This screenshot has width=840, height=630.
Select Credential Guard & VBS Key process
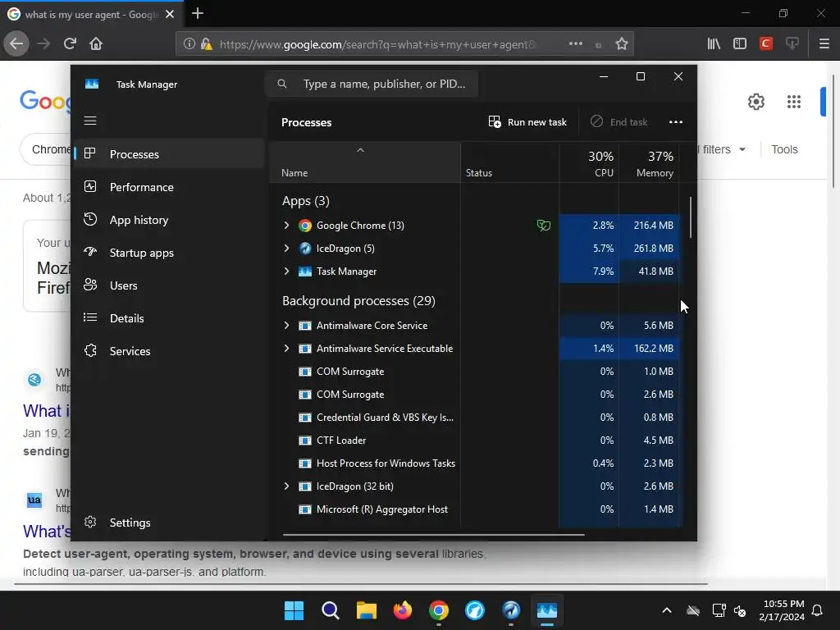475,418
